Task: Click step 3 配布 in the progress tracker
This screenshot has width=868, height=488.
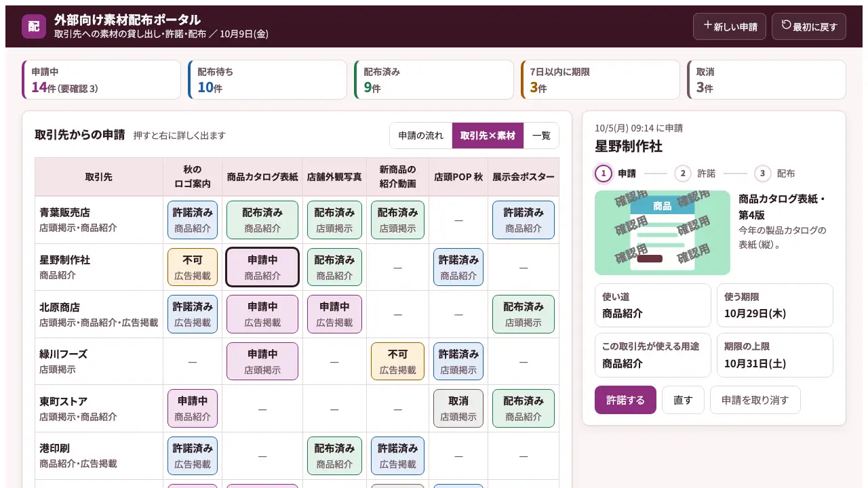Action: point(775,174)
